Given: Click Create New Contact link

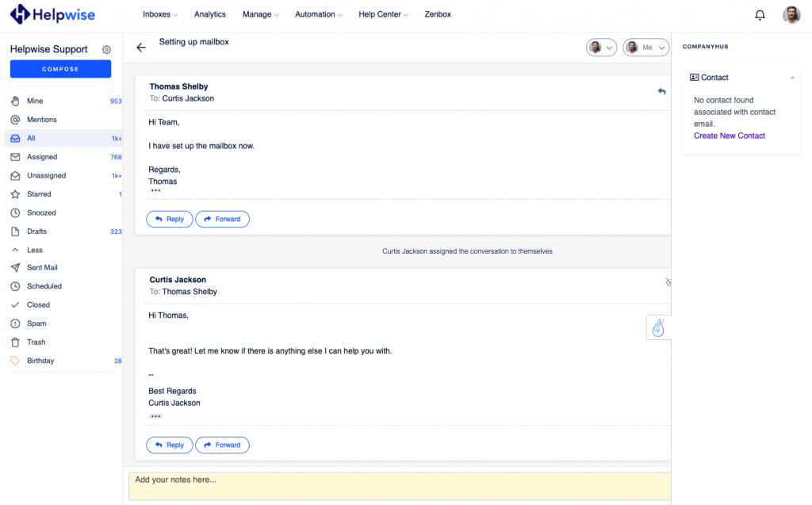Looking at the screenshot, I should (x=729, y=136).
